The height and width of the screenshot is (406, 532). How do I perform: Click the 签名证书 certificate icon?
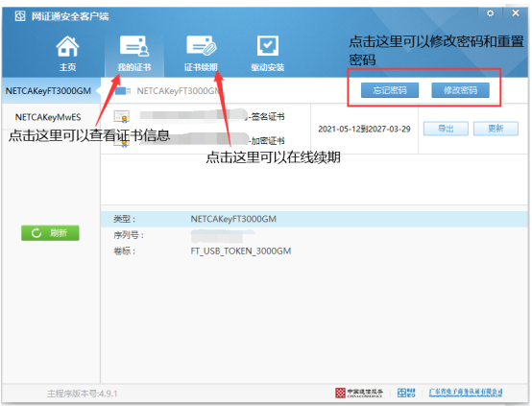point(121,117)
